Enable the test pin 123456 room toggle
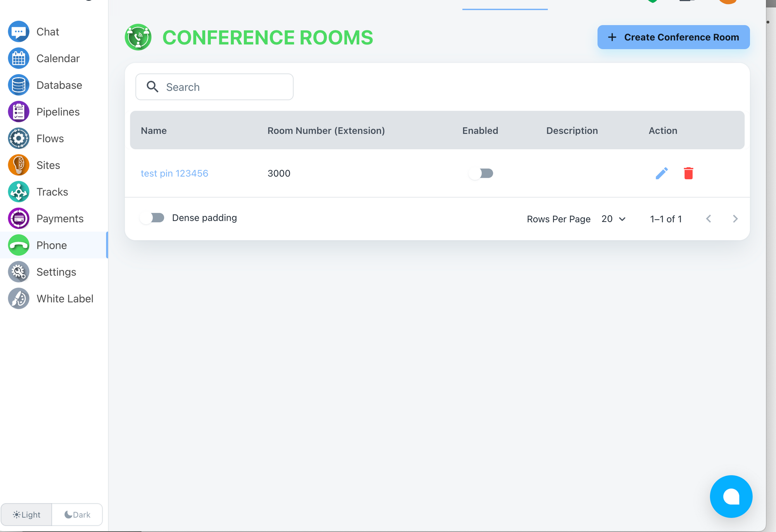Image resolution: width=776 pixels, height=532 pixels. coord(481,173)
